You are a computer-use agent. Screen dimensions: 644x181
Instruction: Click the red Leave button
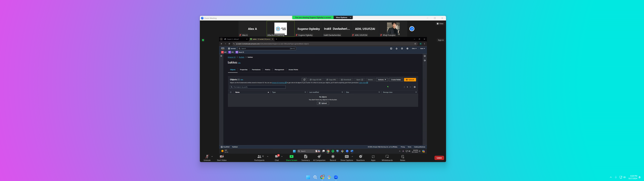pos(439,158)
